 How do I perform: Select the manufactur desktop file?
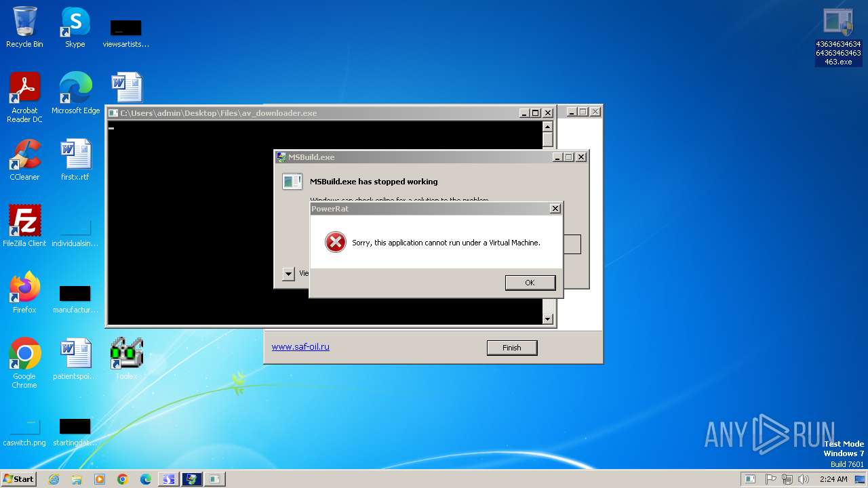point(75,298)
